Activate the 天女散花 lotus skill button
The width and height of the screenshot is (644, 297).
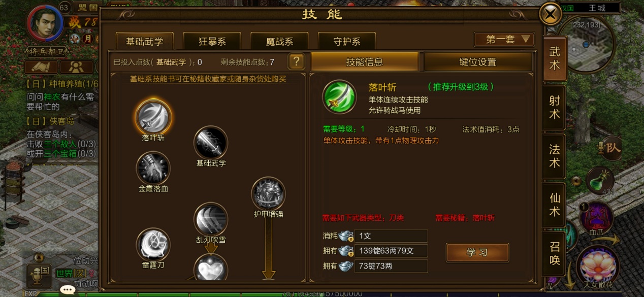[x=598, y=266]
